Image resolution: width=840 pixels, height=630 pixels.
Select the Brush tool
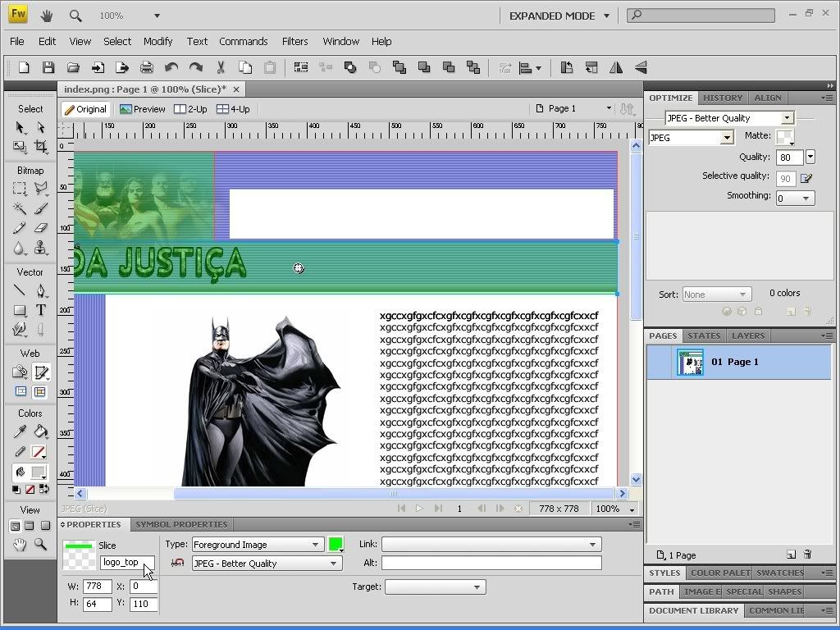41,208
